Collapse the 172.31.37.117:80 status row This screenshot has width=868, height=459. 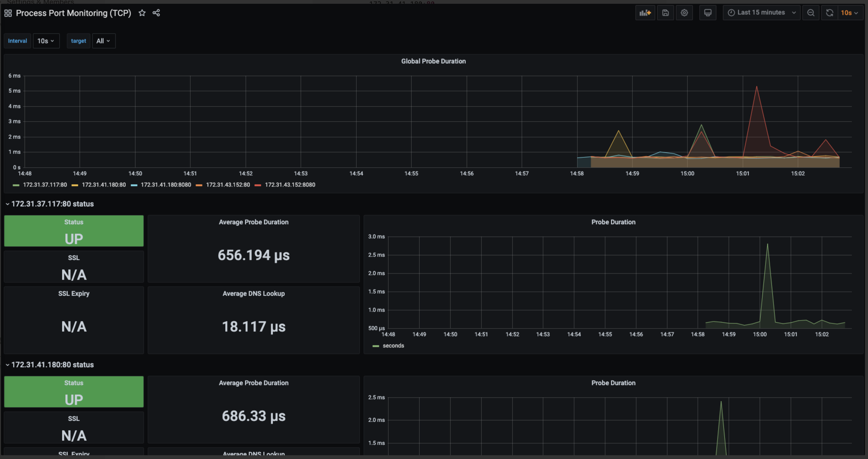point(52,204)
